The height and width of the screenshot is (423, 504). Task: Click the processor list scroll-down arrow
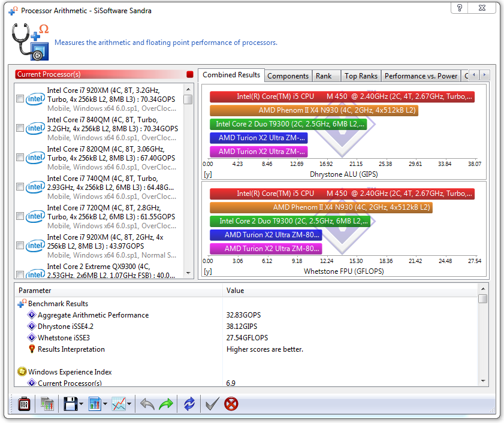pos(188,273)
